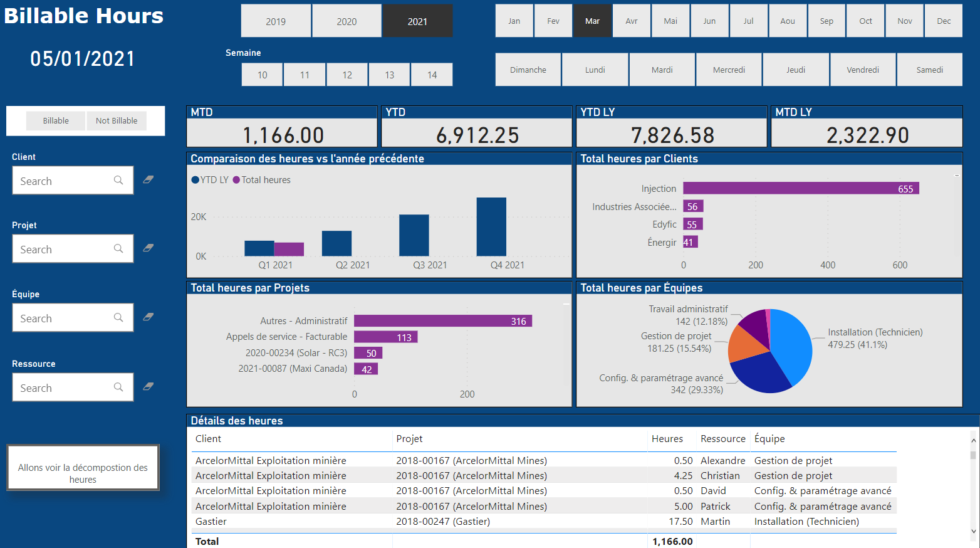Screen dimensions: 980x548
Task: Filter by Vendredi day button
Action: 863,70
